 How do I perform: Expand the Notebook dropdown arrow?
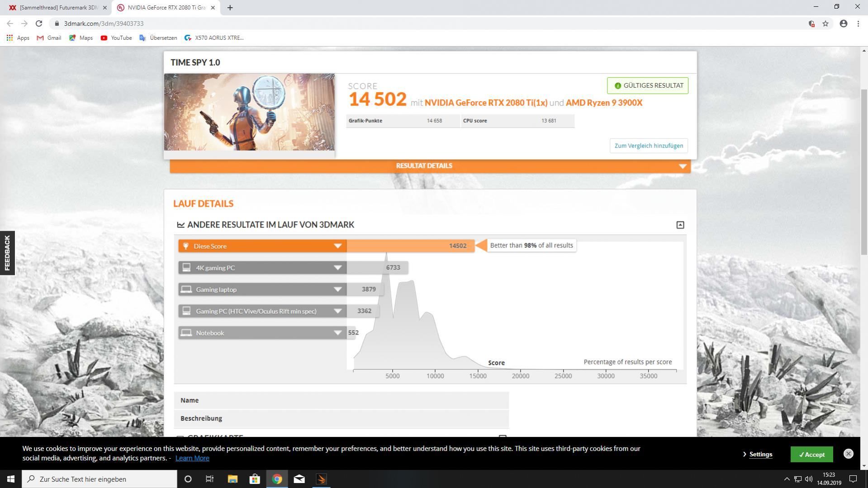[337, 333]
